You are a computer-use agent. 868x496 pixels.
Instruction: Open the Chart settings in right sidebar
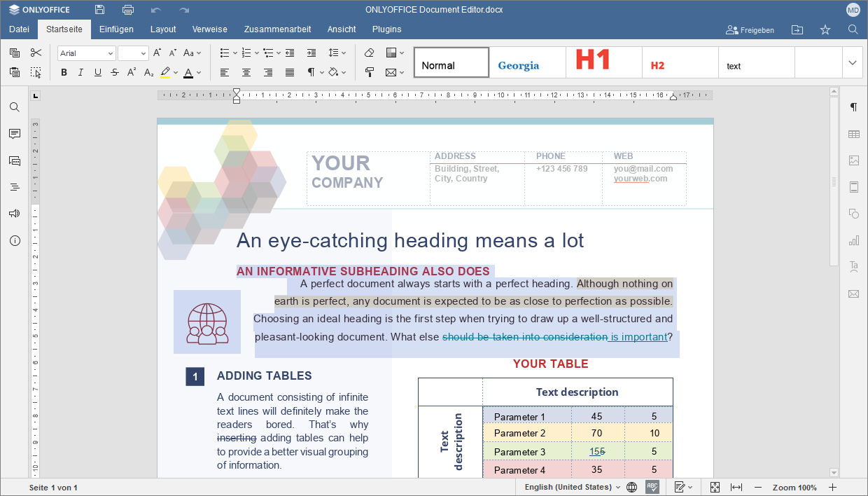[x=853, y=240]
